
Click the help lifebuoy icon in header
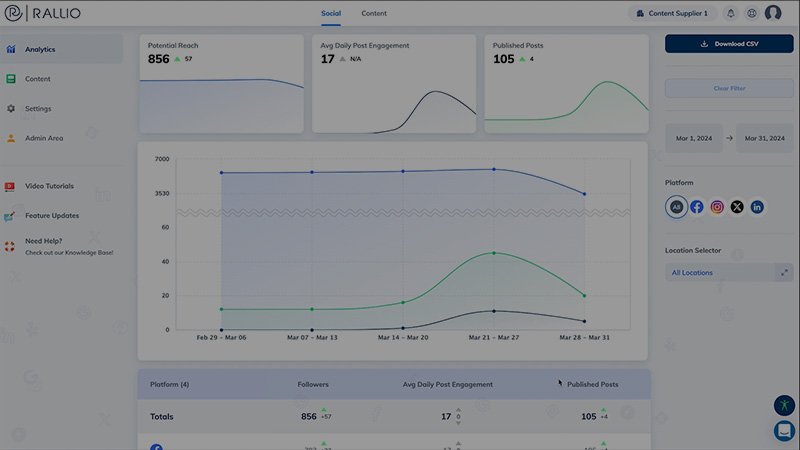click(751, 13)
